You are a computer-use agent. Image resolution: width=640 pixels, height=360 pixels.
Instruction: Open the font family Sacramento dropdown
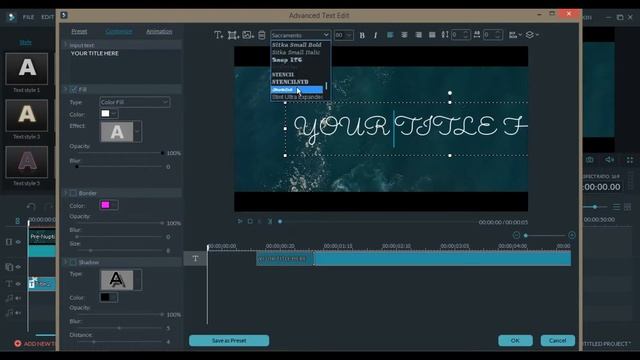pyautogui.click(x=300, y=35)
